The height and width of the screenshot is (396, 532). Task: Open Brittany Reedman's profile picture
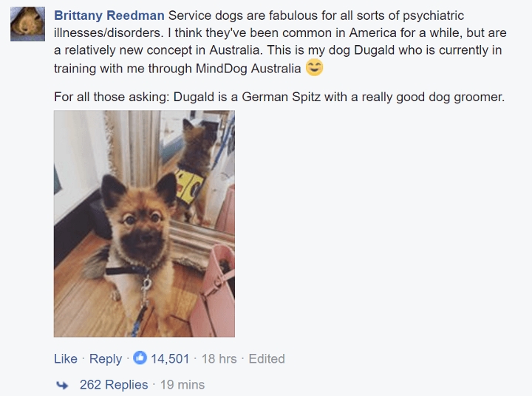[x=27, y=24]
